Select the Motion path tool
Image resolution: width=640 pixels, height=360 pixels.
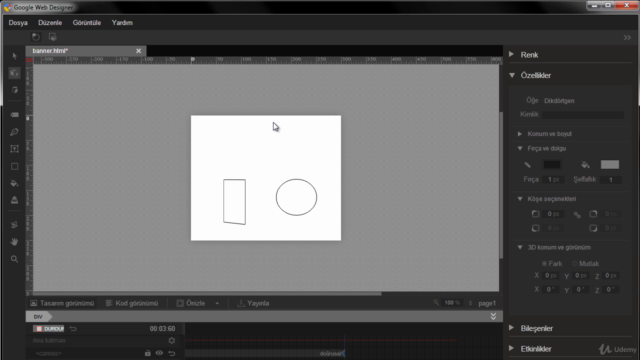(x=15, y=225)
